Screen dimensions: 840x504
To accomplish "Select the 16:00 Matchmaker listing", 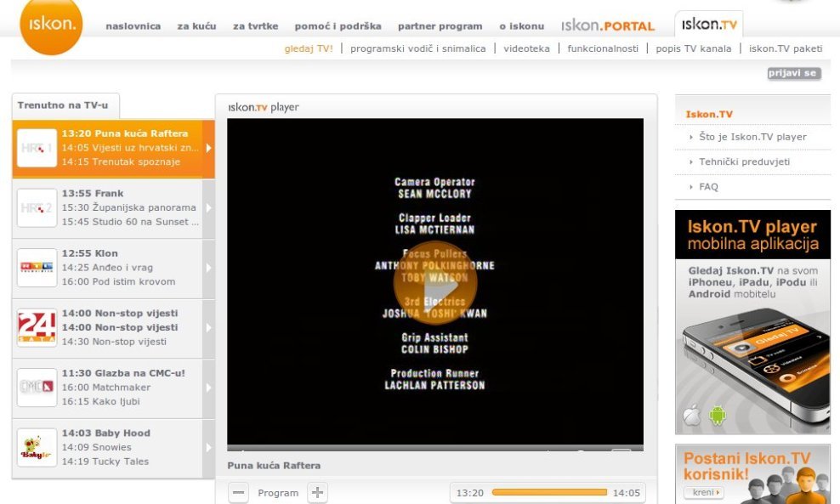I will coord(106,388).
